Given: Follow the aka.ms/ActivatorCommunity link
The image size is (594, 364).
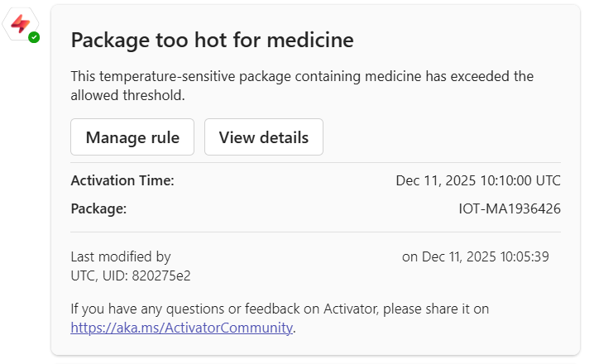Looking at the screenshot, I should click(x=181, y=327).
